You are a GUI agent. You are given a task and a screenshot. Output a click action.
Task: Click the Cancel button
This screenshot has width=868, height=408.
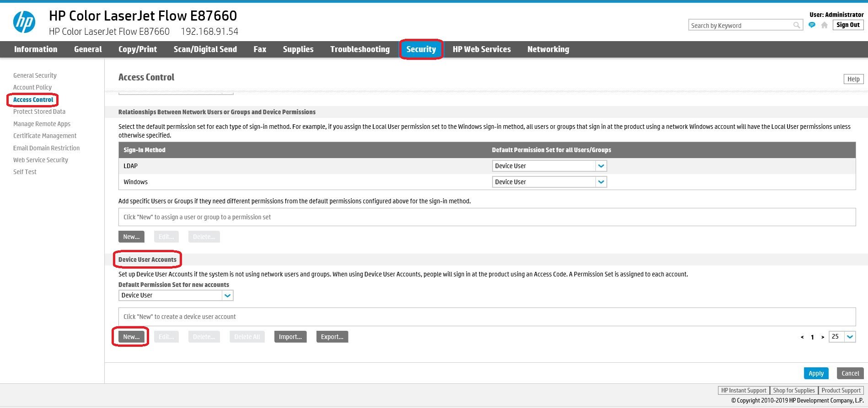coord(850,373)
